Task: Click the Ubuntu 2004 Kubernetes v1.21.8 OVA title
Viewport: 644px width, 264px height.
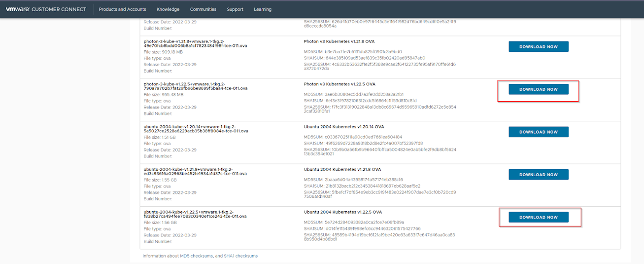Action: [342, 169]
